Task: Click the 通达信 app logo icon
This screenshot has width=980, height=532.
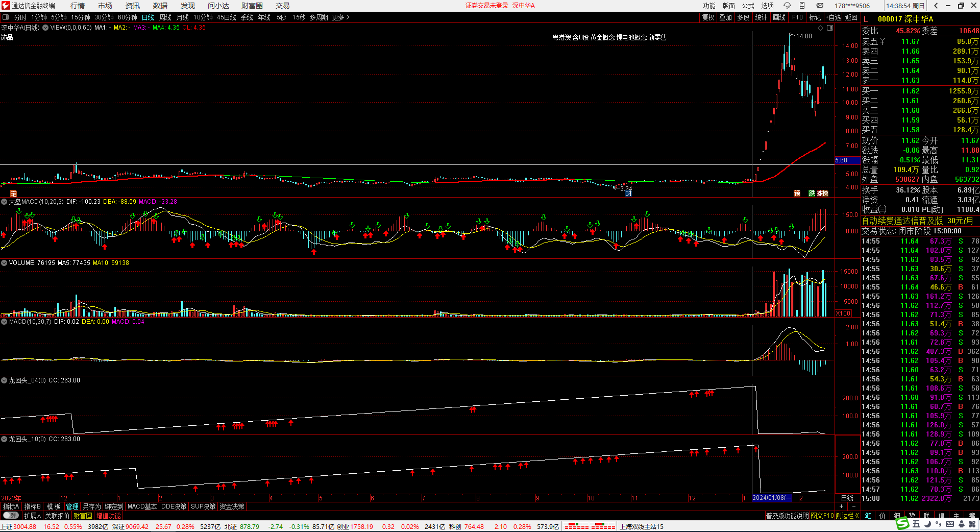Action: point(6,6)
